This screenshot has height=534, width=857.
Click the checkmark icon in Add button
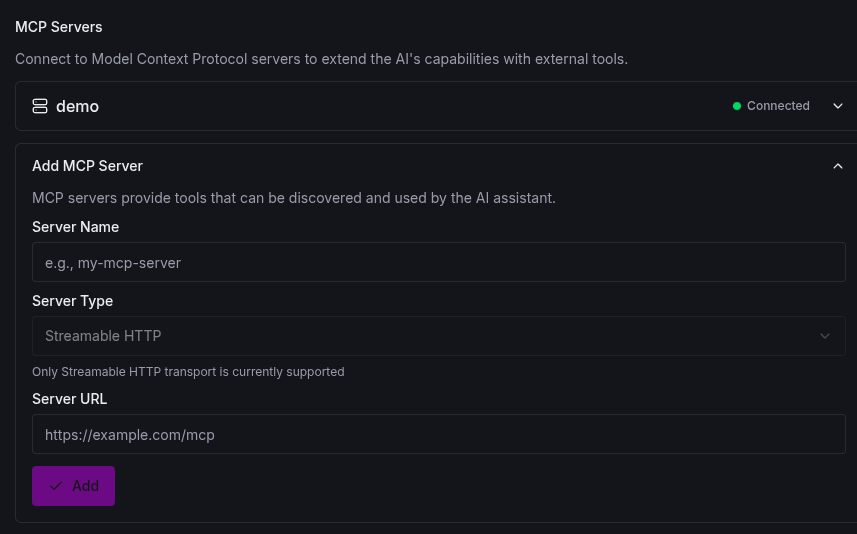(56, 486)
